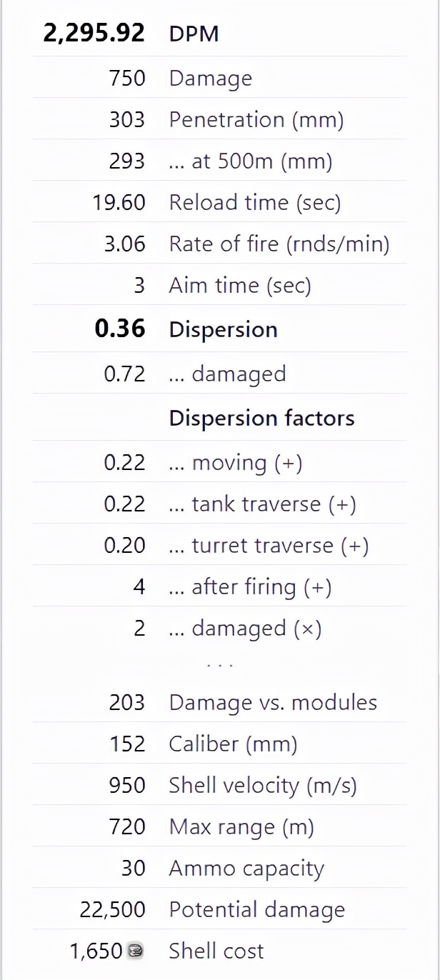Screen dimensions: 440x980
Task: Click the Damage vs. modules label
Action: [273, 702]
